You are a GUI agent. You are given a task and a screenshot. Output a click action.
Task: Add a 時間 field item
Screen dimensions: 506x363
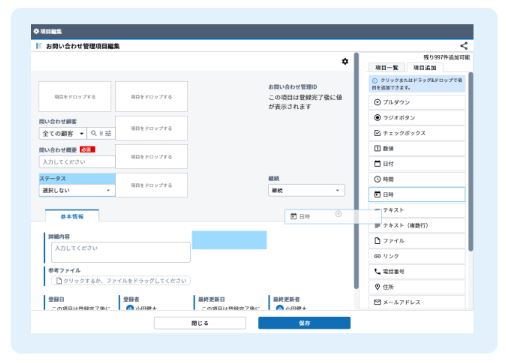417,179
